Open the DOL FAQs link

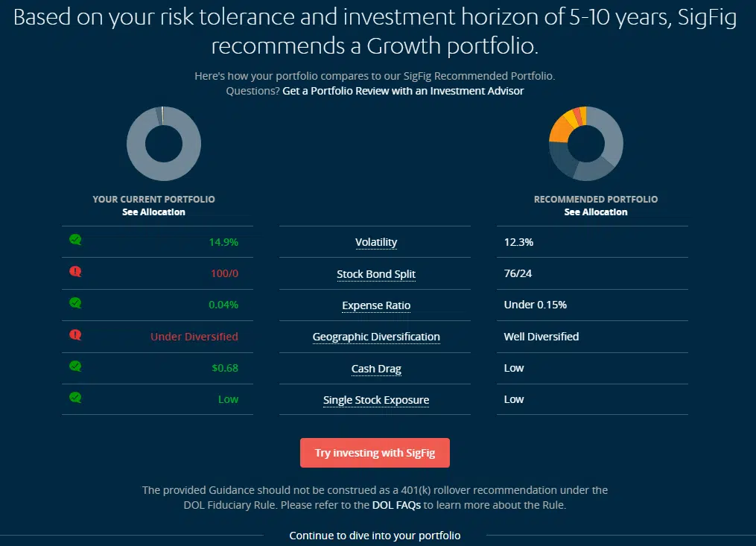pyautogui.click(x=396, y=505)
